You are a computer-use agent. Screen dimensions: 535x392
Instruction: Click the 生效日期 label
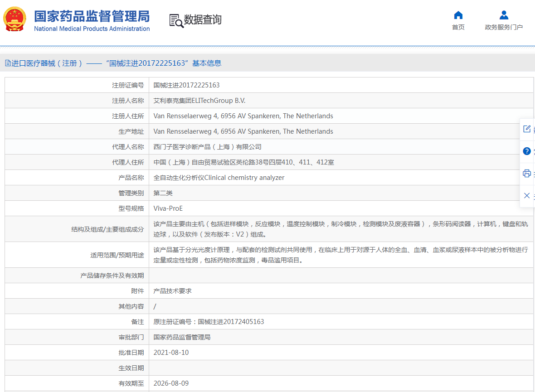131,368
